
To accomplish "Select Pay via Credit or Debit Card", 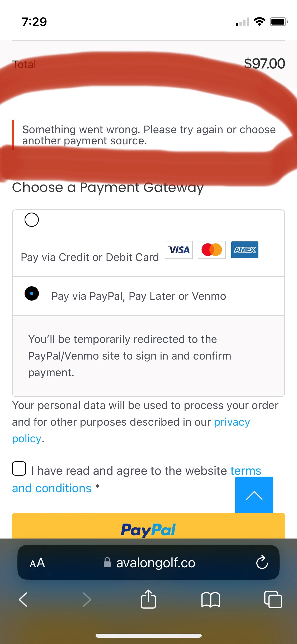I will tap(32, 219).
